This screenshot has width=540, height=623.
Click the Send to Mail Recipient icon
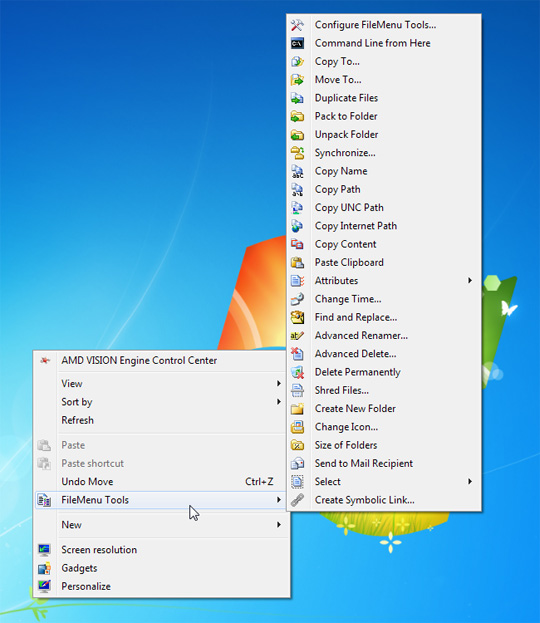(x=297, y=464)
